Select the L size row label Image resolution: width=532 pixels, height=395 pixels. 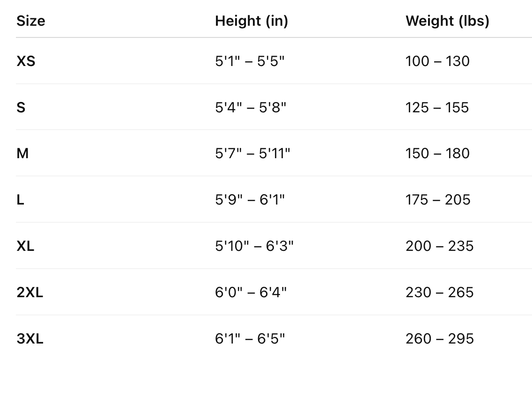[x=20, y=200]
